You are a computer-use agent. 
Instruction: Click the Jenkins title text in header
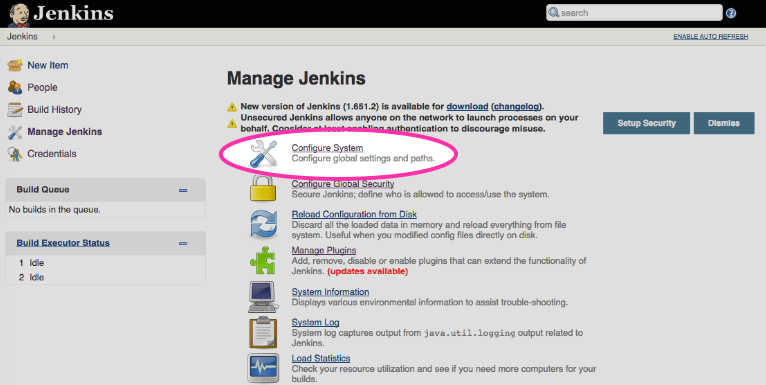click(x=73, y=13)
